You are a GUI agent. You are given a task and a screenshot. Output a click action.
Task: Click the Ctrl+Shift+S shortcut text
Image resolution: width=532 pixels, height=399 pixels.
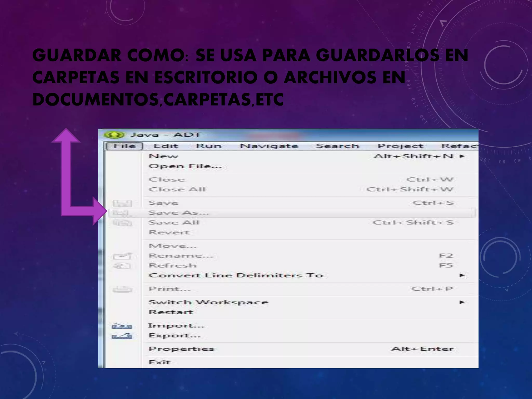(x=413, y=223)
